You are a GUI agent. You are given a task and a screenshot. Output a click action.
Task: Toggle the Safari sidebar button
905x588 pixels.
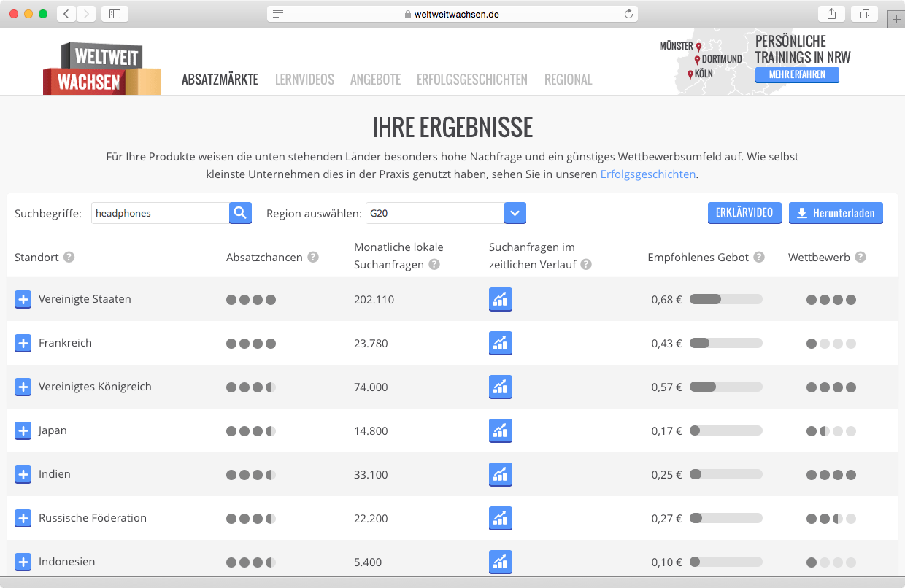[115, 14]
